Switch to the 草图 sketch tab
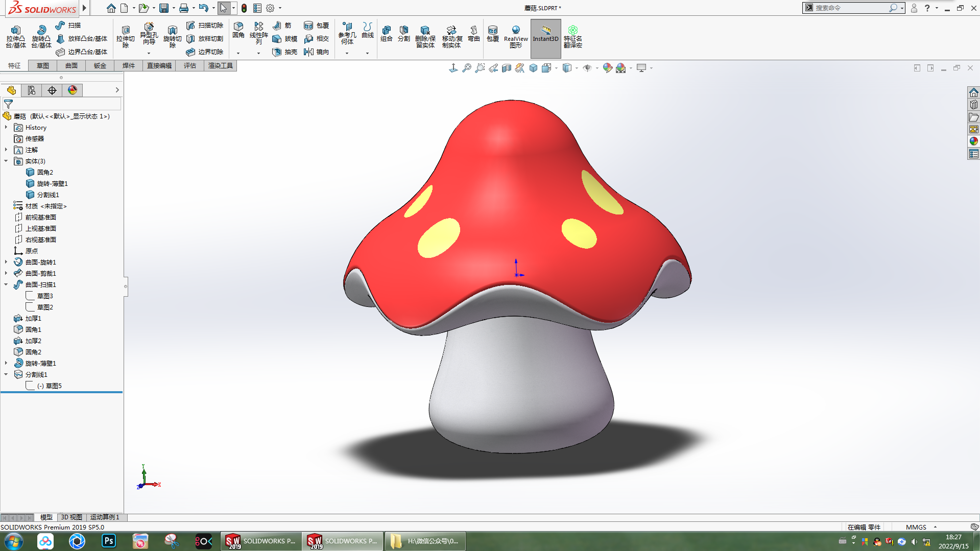980x551 pixels. point(43,65)
